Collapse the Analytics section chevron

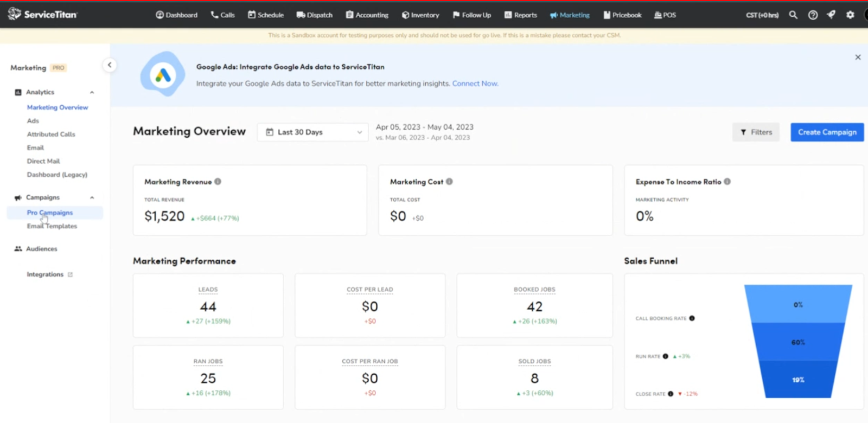pyautogui.click(x=92, y=92)
